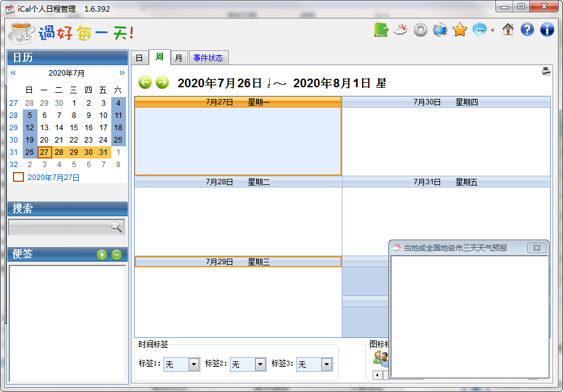Click the empty July 30 day cell
The width and height of the screenshot is (563, 392).
[x=446, y=141]
